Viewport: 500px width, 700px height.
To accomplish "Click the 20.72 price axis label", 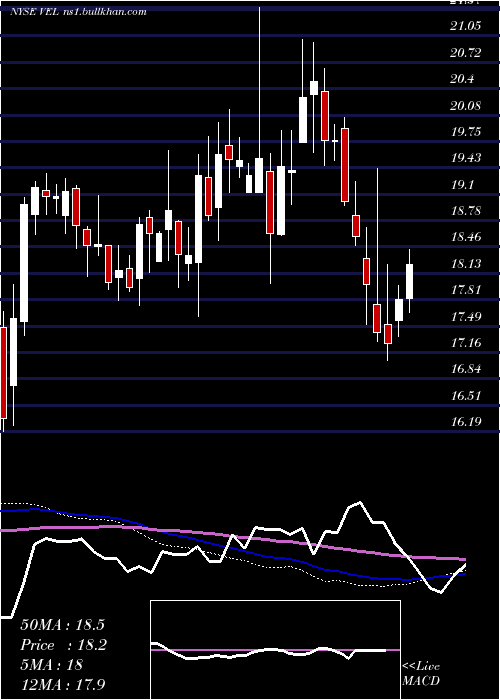I will (466, 53).
